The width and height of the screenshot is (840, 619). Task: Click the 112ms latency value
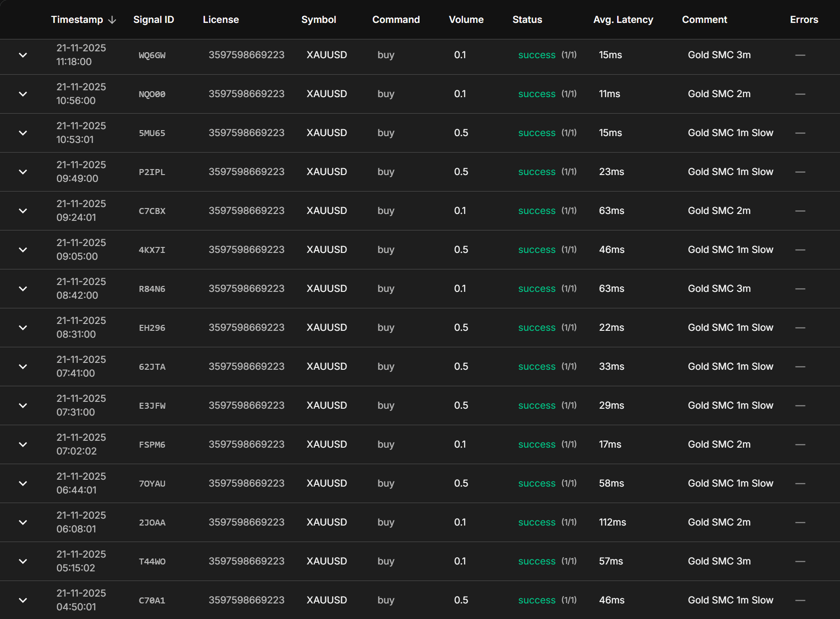coord(612,522)
